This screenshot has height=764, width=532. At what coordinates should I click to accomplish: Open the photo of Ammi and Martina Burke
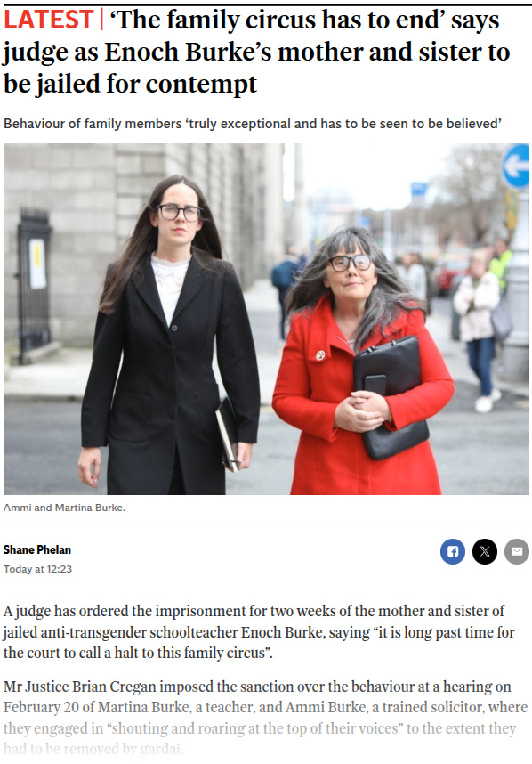click(266, 319)
